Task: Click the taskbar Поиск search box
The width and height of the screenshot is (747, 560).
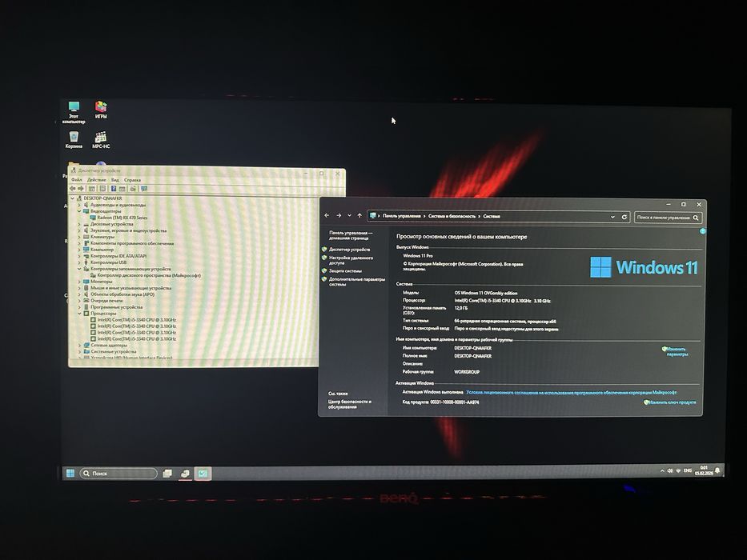Action: tap(118, 474)
